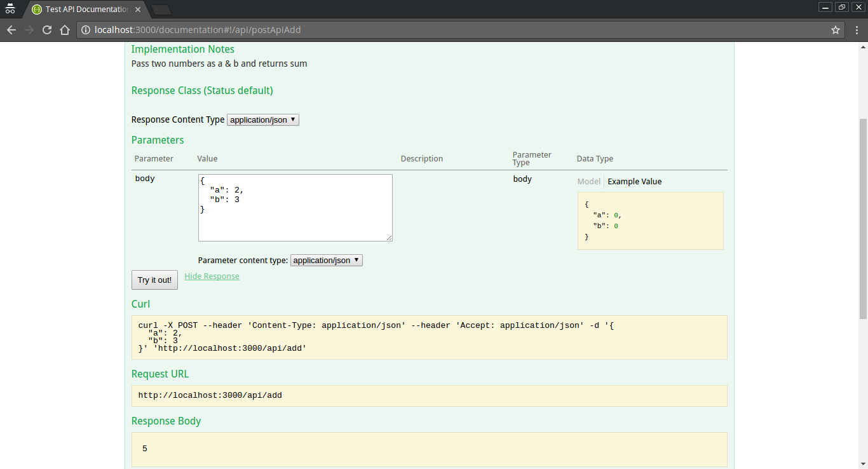Click the Try it out! button
The image size is (868, 469).
pyautogui.click(x=154, y=280)
